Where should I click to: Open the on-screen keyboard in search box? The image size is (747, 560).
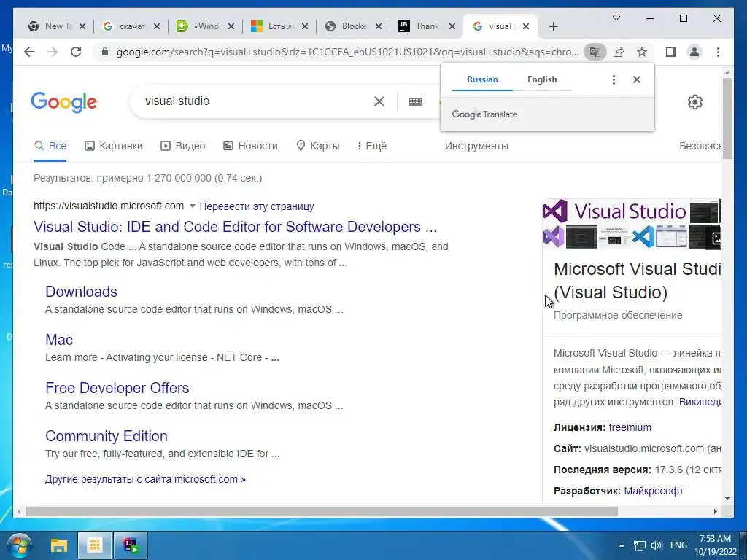415,101
